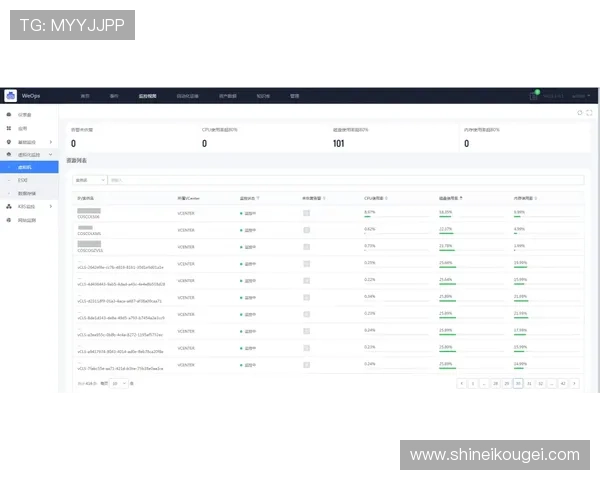Go to next page in pagination
This screenshot has height=480, width=600.
click(577, 383)
